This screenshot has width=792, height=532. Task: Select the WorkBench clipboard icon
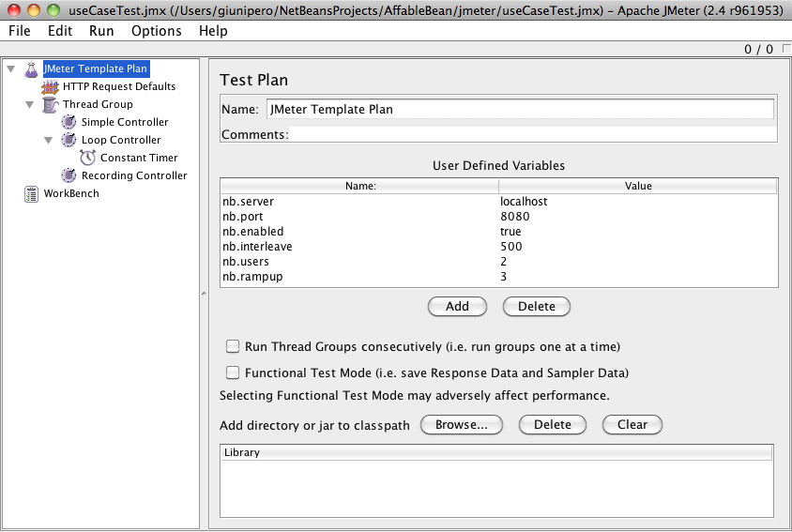[31, 193]
